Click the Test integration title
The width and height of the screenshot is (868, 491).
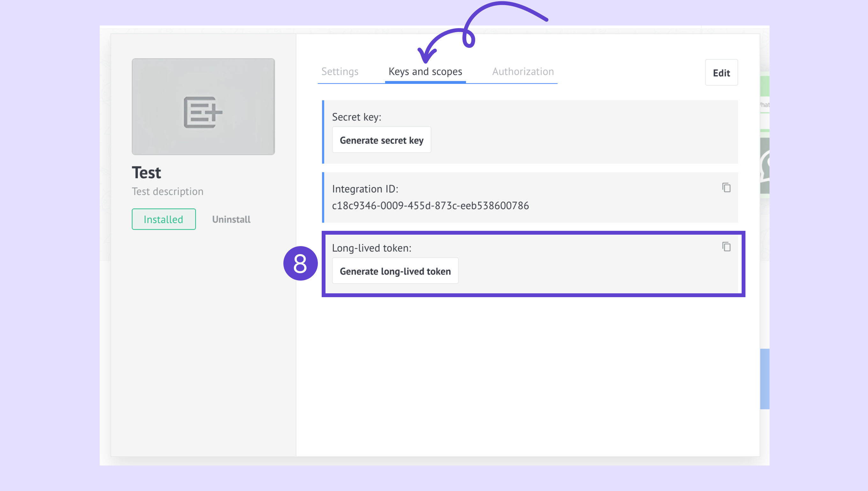[x=146, y=173]
